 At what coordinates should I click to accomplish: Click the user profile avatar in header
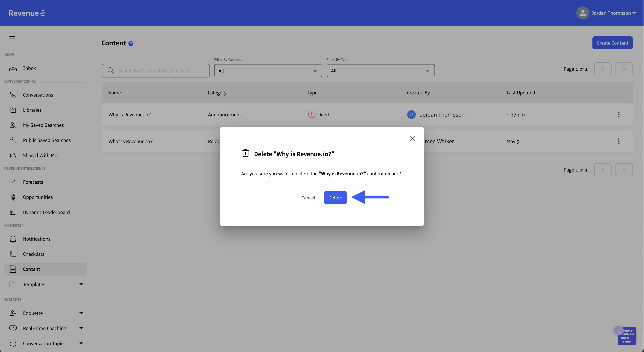[x=583, y=13]
